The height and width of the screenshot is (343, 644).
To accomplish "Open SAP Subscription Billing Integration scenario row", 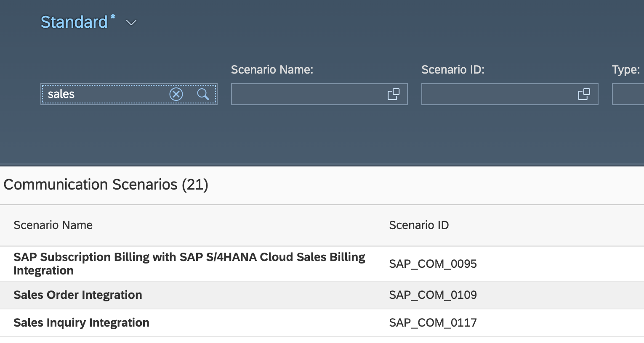I will tap(189, 264).
